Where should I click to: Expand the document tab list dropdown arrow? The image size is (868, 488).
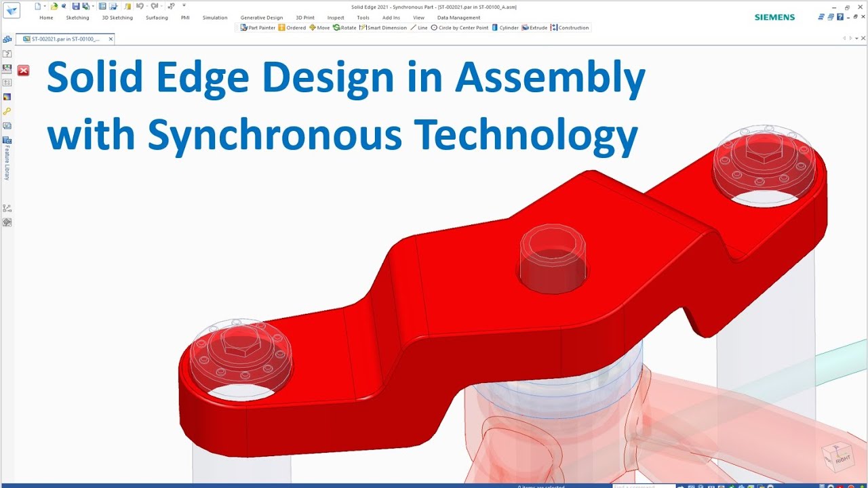(x=856, y=38)
